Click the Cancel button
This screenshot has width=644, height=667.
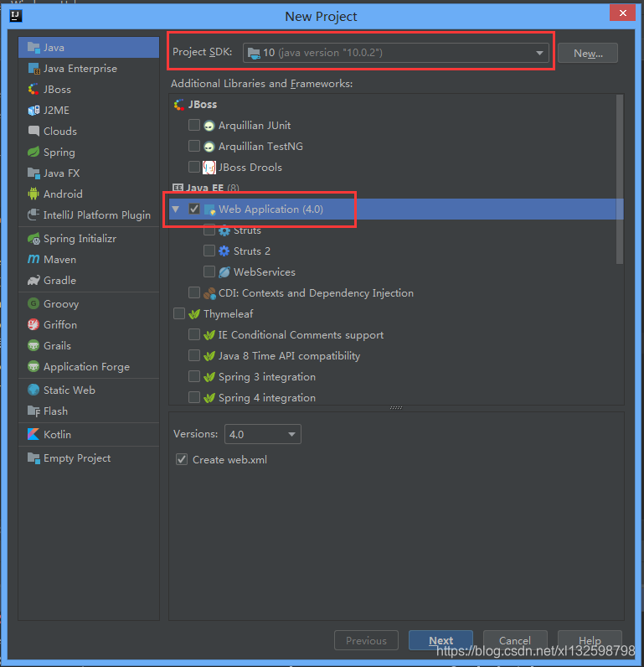pyautogui.click(x=515, y=640)
